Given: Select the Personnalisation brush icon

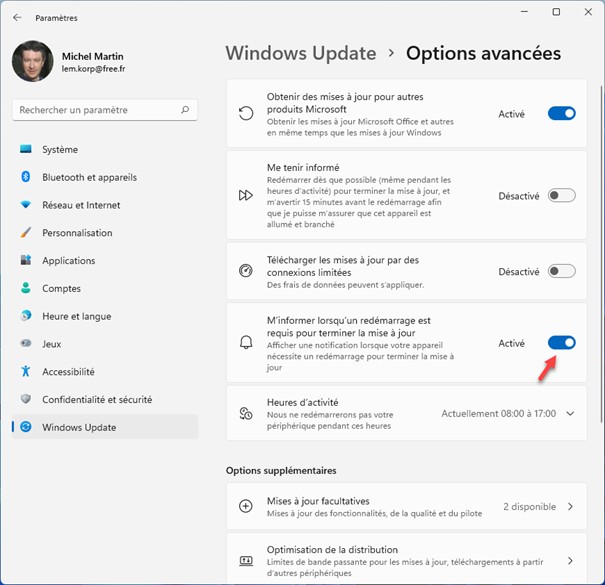Looking at the screenshot, I should [26, 233].
